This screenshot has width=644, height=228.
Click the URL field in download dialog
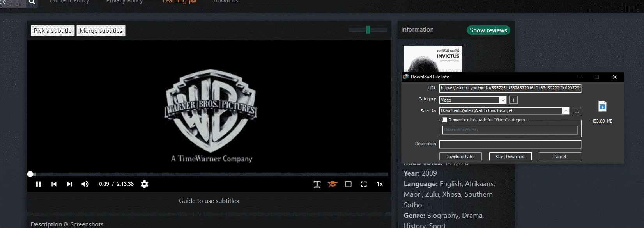[x=510, y=88]
